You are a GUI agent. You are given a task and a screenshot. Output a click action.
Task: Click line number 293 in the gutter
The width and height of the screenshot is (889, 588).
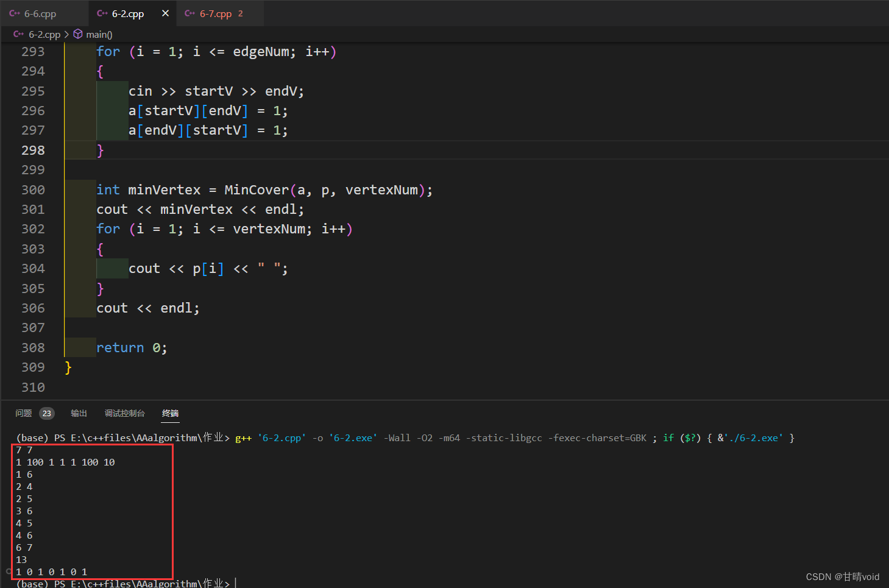[x=34, y=52]
